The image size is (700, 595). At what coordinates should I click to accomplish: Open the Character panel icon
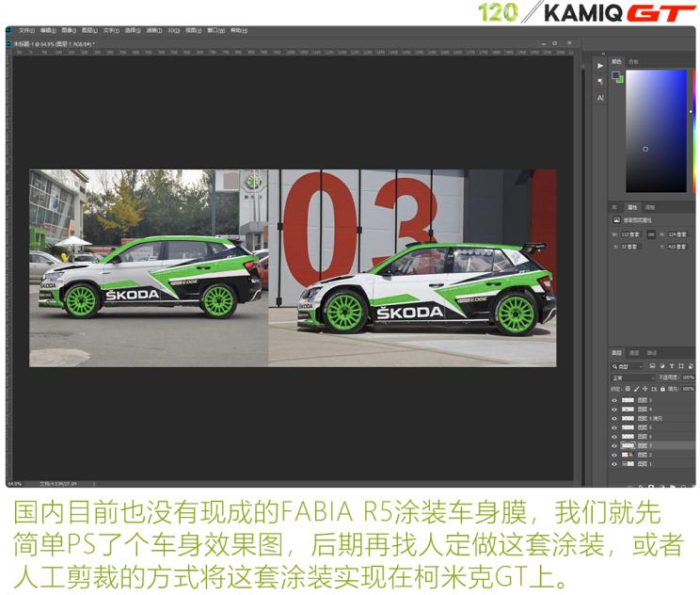[x=600, y=98]
